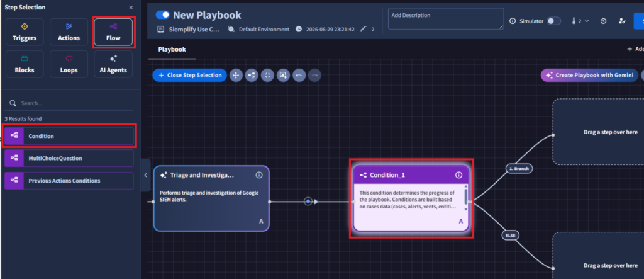Click the fit-to-screen icon
644x279 pixels.
pyautogui.click(x=267, y=76)
